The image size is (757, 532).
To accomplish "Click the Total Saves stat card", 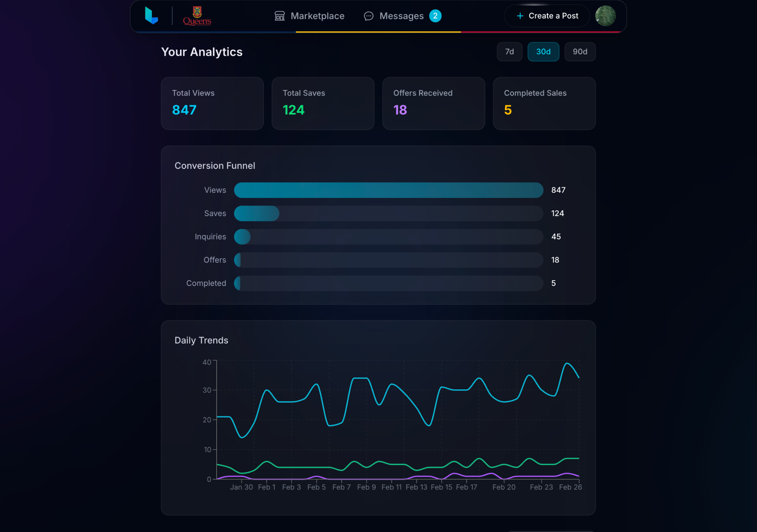I will click(x=323, y=103).
